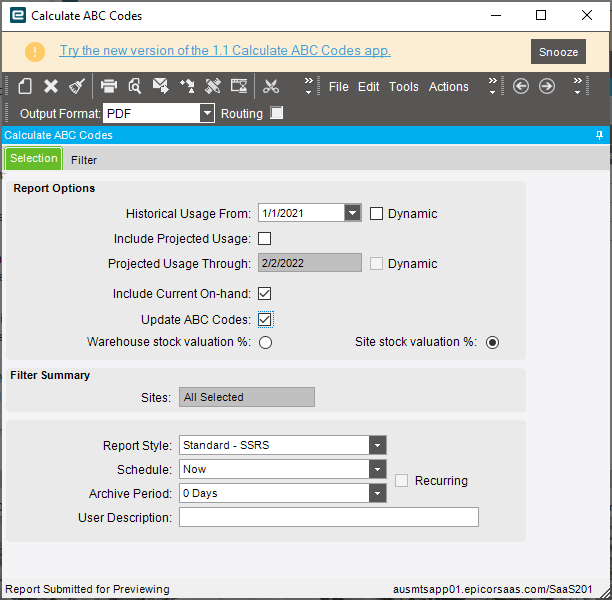This screenshot has width=612, height=600.
Task: Open the Output Format dropdown
Action: (207, 113)
